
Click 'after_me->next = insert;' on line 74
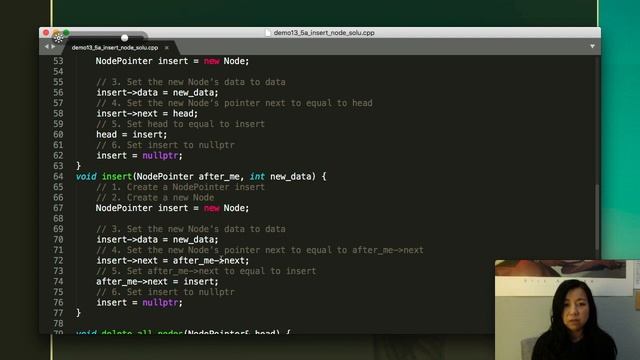(157, 282)
